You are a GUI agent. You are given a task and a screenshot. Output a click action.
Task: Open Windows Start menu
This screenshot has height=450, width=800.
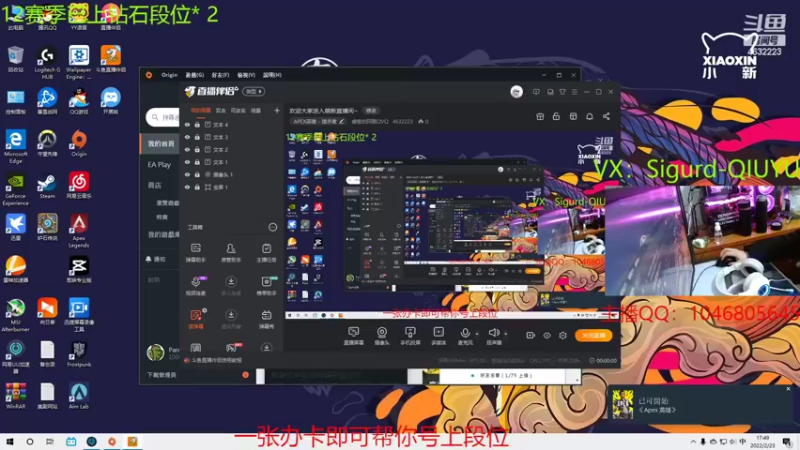[10, 442]
